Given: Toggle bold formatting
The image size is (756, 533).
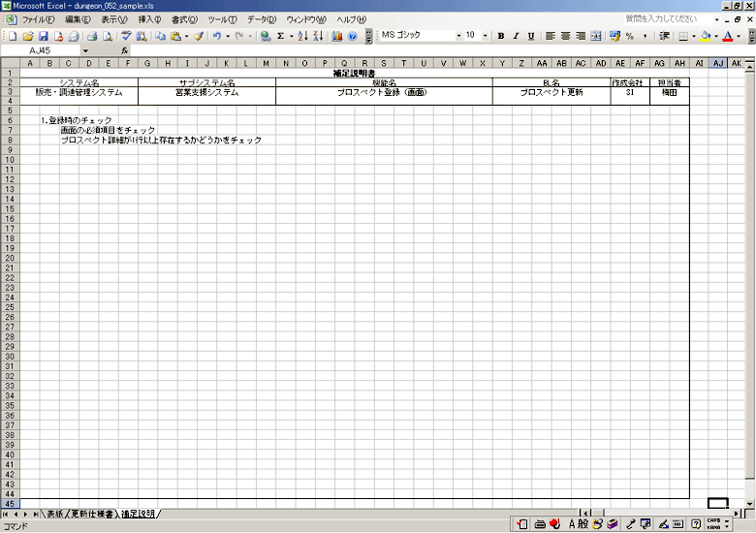Looking at the screenshot, I should click(501, 36).
